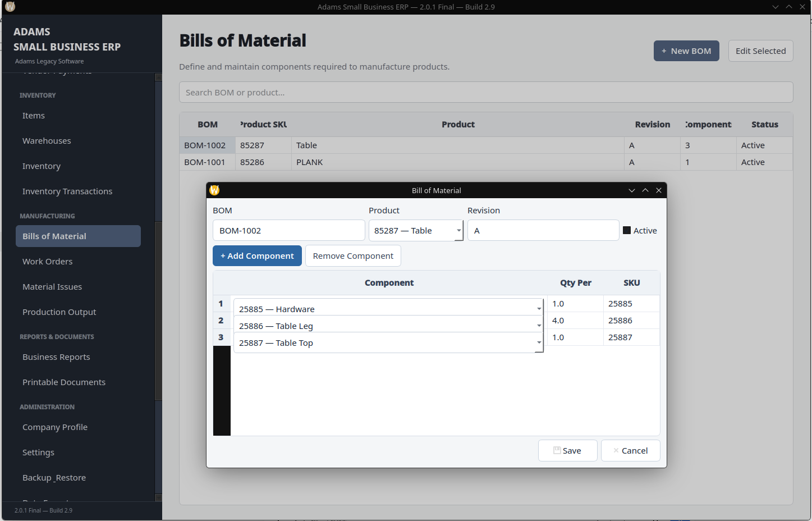Open Business Reports in the sidebar
Screen dimensions: 812x521
pyautogui.click(x=78, y=357)
